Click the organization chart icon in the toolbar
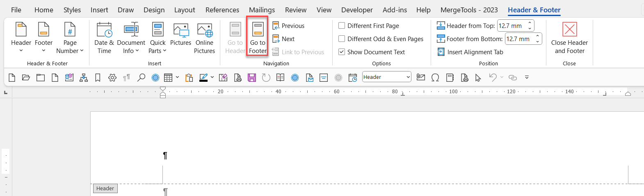Viewport: 644px width, 196px height. pos(84,77)
